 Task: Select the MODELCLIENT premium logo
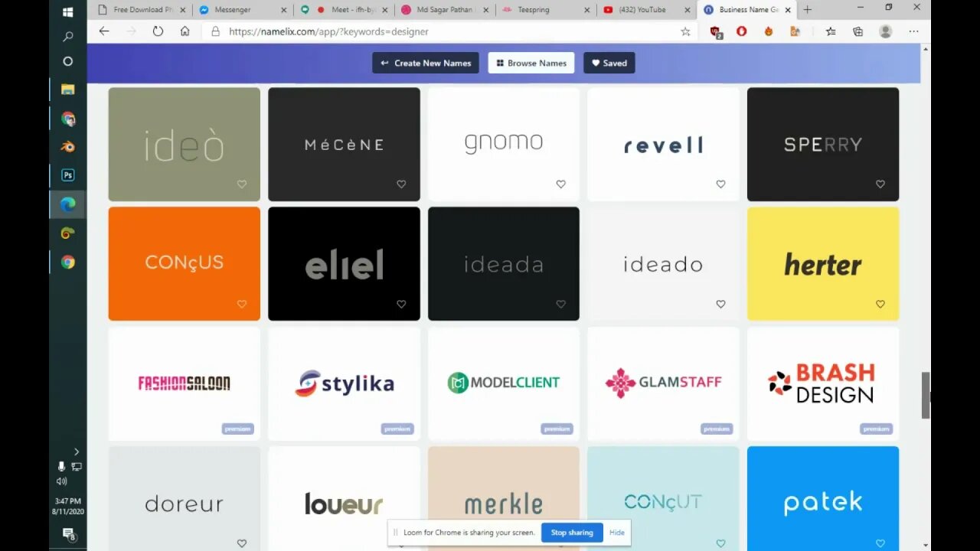click(x=504, y=383)
